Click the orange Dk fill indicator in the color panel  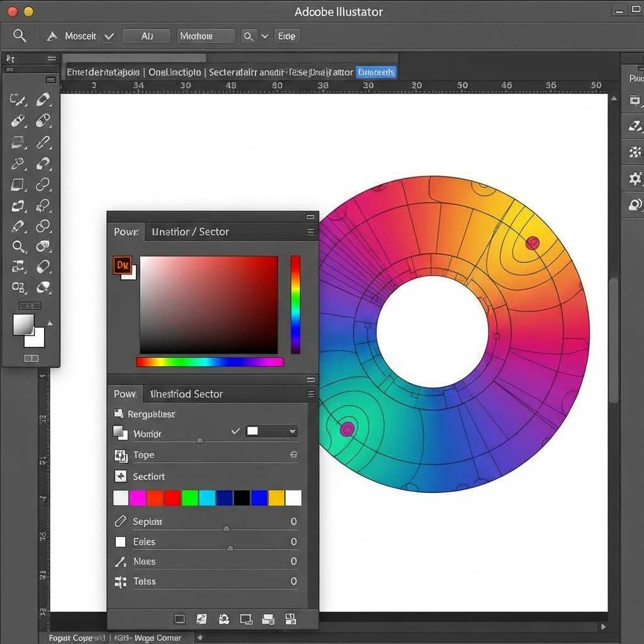[123, 265]
